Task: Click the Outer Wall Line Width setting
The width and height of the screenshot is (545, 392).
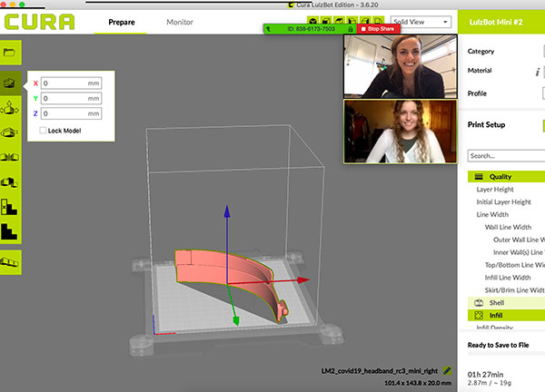Action: 519,240
